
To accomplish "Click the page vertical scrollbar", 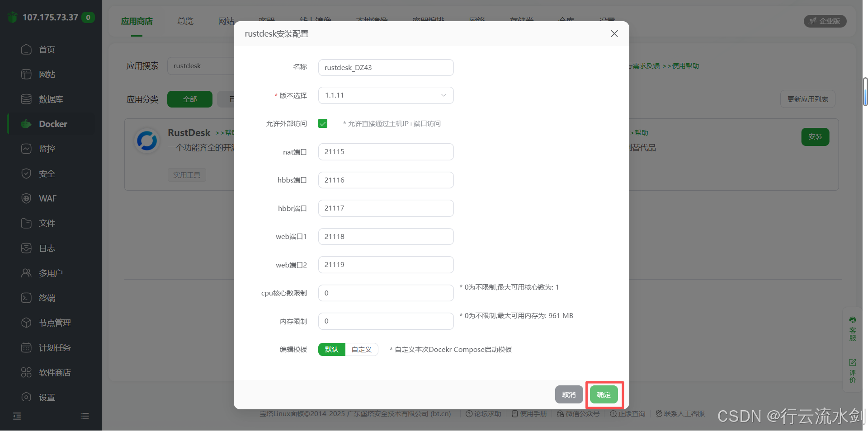I will 865,92.
